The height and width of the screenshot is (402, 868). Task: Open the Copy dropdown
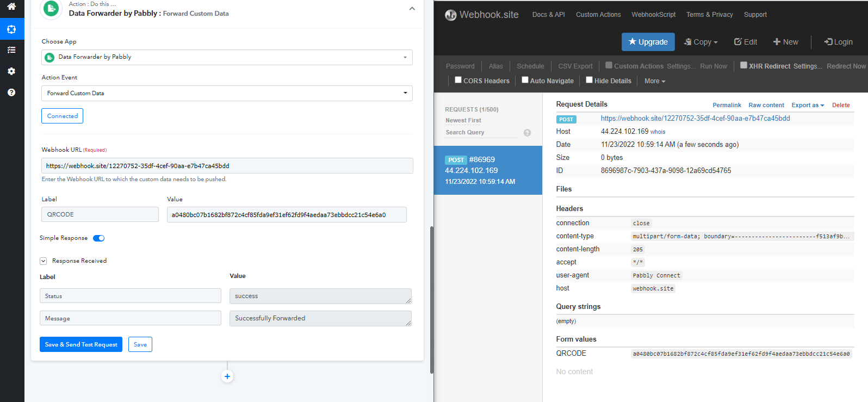pos(700,42)
